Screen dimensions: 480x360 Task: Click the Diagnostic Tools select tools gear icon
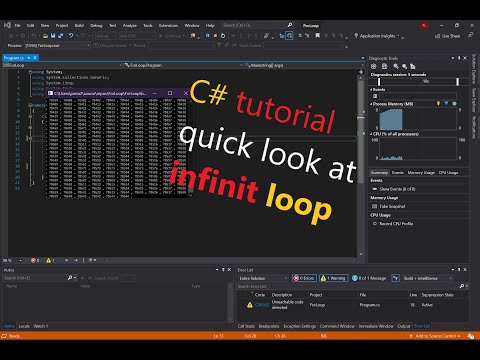374,66
